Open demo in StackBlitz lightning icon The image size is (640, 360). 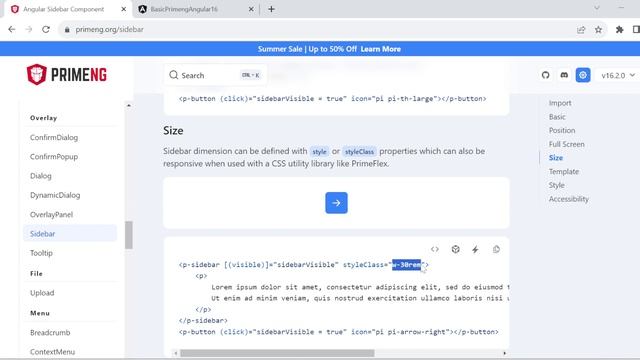point(475,249)
